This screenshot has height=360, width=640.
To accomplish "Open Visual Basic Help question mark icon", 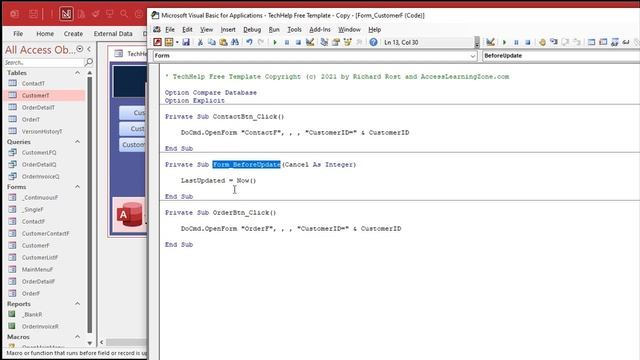I will (373, 42).
